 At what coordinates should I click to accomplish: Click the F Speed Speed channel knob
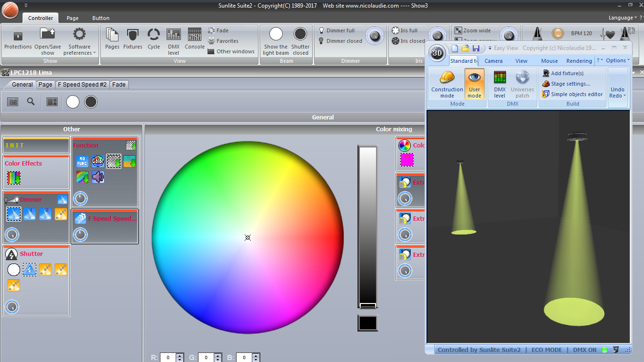click(x=80, y=234)
